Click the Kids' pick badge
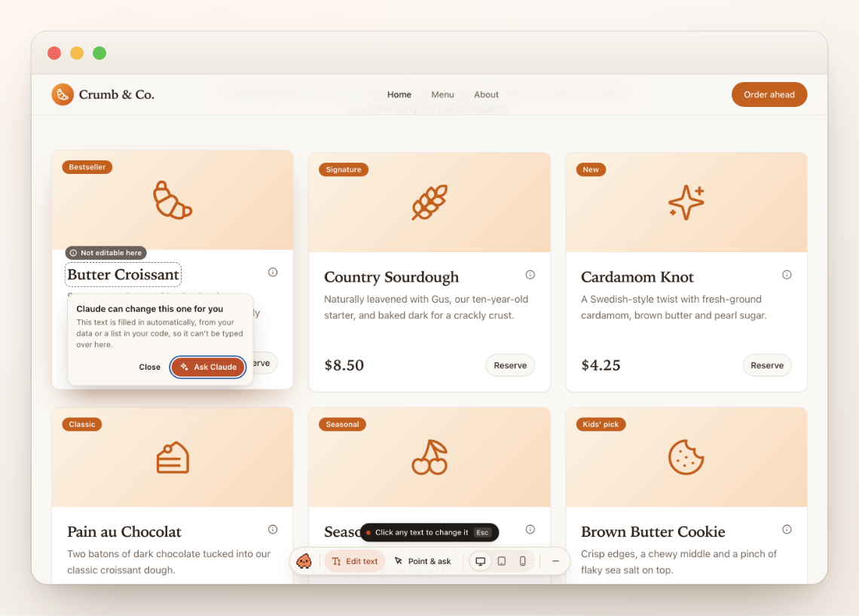This screenshot has width=859, height=616. pyautogui.click(x=601, y=425)
